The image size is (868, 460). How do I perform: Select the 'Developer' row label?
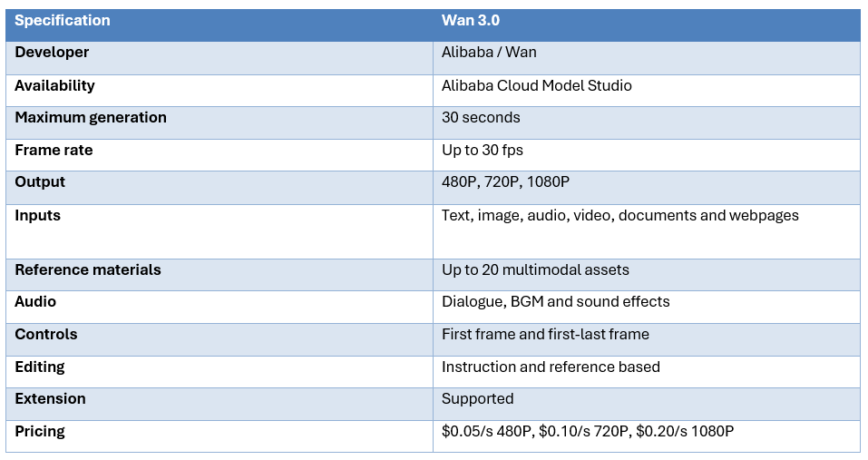point(52,52)
